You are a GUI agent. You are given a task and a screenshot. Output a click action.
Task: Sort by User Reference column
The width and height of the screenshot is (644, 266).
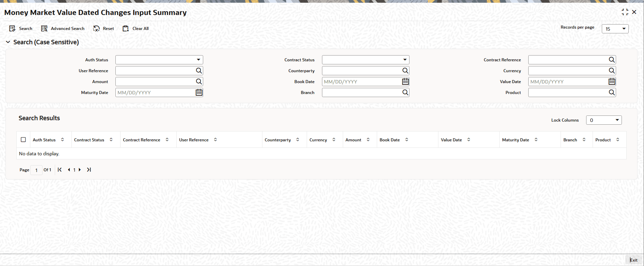click(215, 140)
